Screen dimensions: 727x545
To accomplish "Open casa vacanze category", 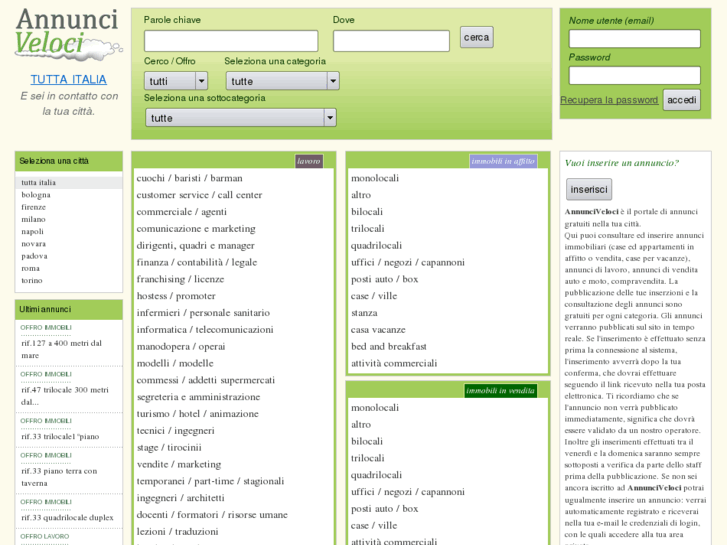I will [378, 329].
